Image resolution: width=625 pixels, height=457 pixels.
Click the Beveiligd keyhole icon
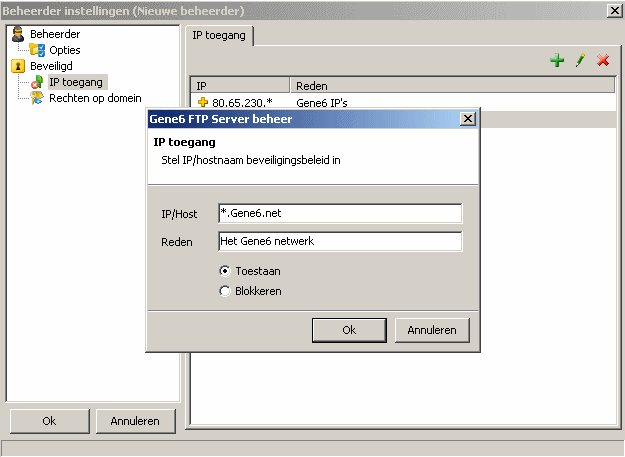click(x=18, y=66)
